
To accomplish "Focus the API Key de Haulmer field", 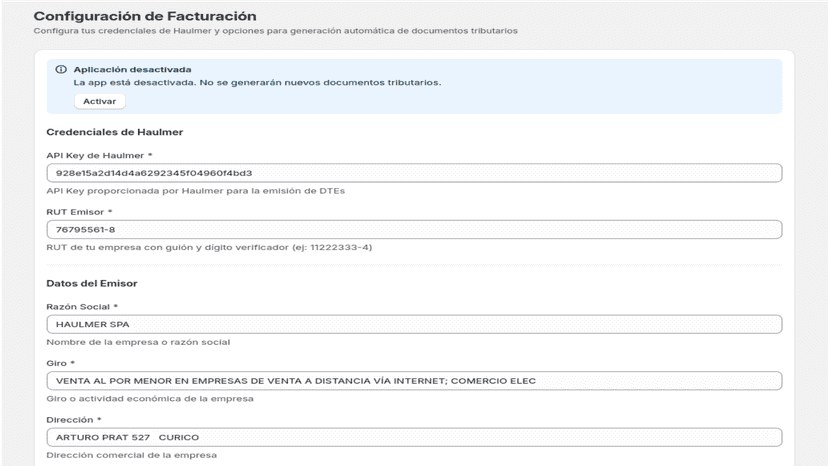I will click(x=414, y=173).
